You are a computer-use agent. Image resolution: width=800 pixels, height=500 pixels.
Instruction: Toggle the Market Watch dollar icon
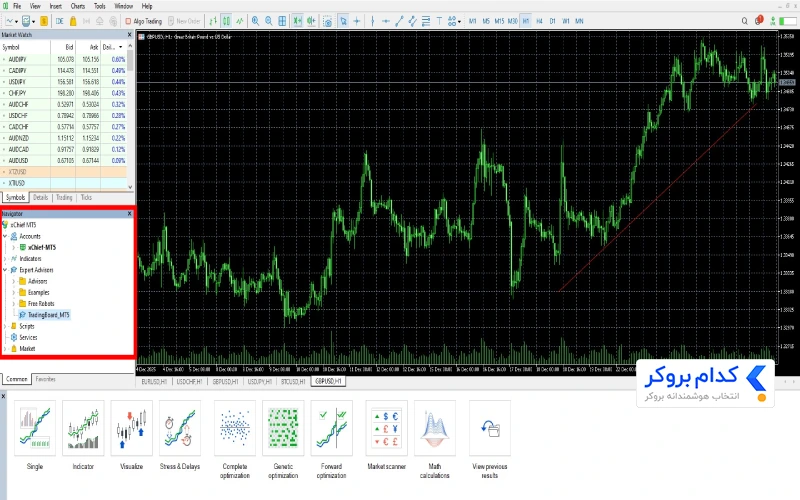[44, 21]
